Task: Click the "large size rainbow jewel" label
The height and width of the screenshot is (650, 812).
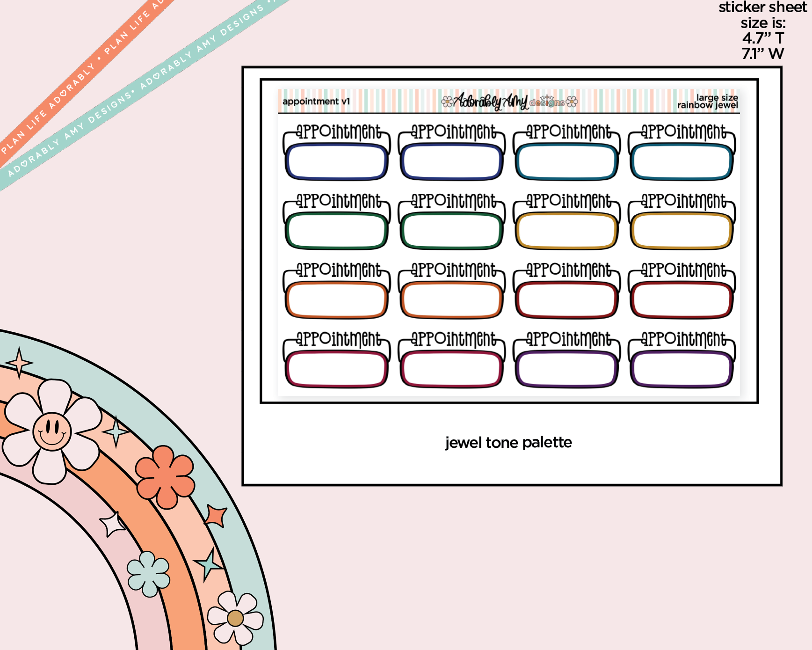Action: [x=707, y=101]
